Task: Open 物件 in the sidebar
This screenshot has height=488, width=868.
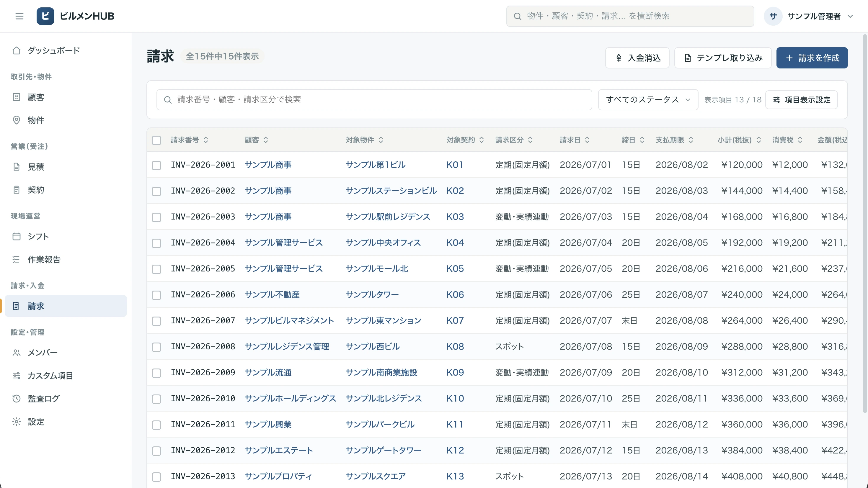Action: pos(66,120)
